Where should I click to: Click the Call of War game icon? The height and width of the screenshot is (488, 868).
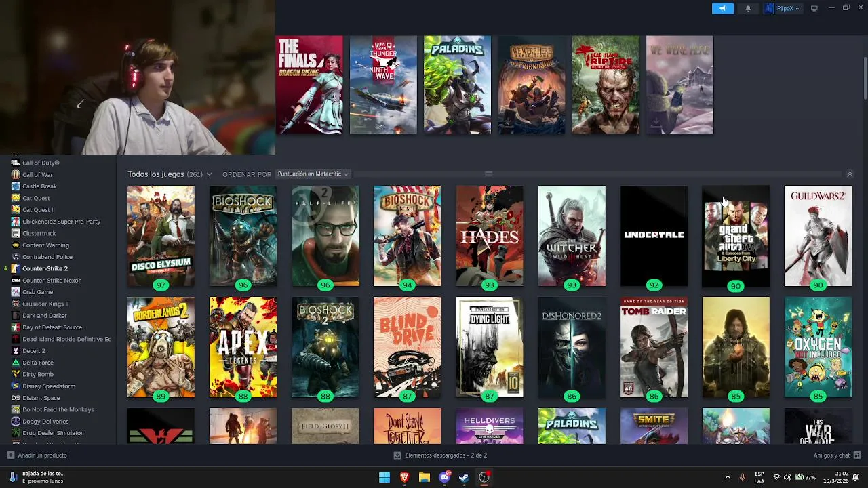[16, 174]
